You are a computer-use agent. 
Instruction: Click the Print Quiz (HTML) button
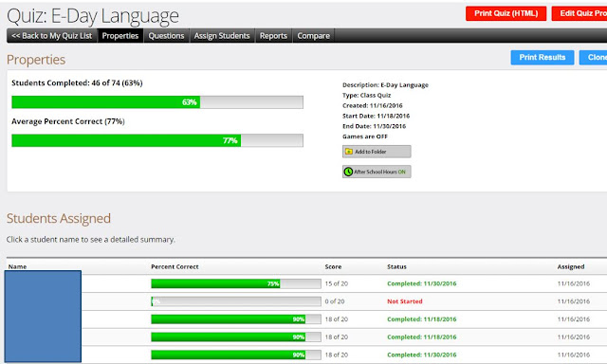tap(506, 13)
